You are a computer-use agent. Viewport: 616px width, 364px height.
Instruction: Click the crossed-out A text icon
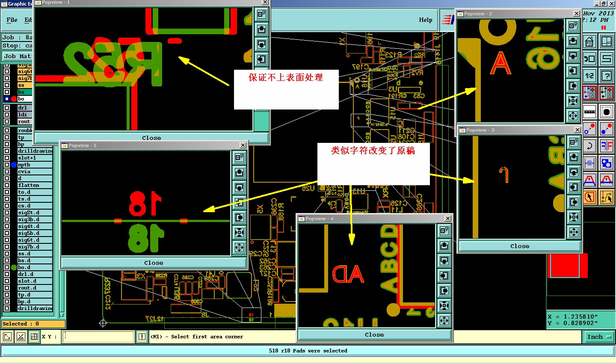pyautogui.click(x=607, y=180)
